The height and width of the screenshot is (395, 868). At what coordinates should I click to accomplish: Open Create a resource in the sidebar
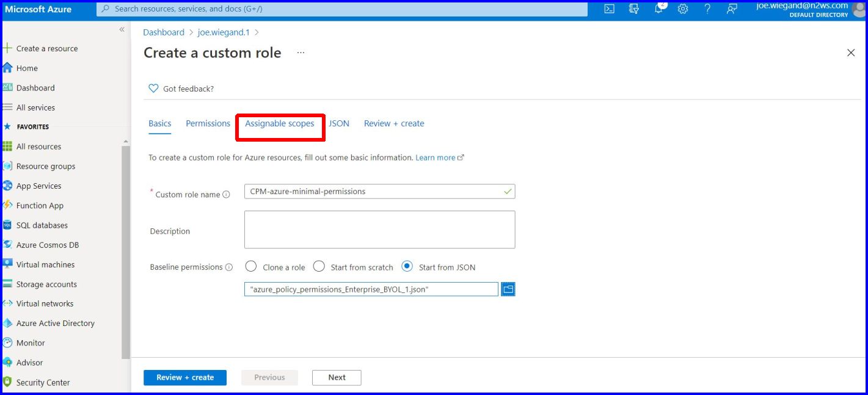click(47, 48)
